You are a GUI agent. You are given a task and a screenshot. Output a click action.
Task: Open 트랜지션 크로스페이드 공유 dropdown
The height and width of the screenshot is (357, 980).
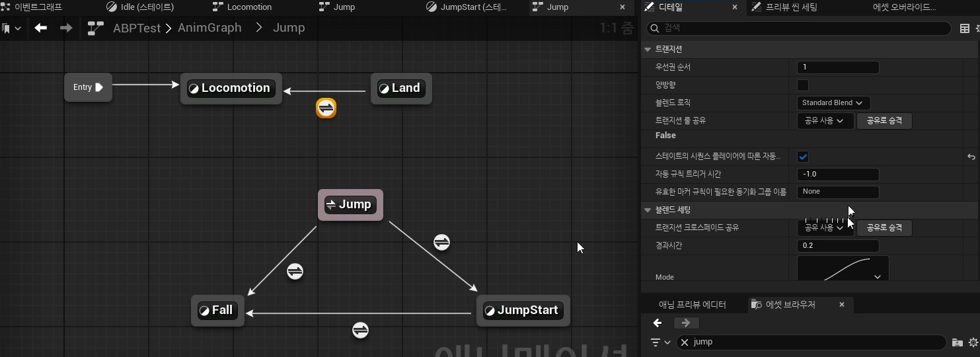point(825,227)
